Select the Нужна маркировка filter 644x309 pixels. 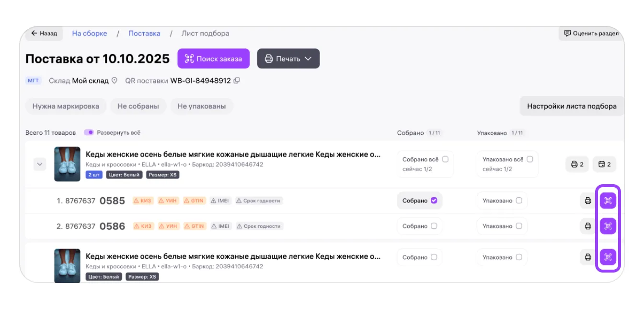(66, 106)
